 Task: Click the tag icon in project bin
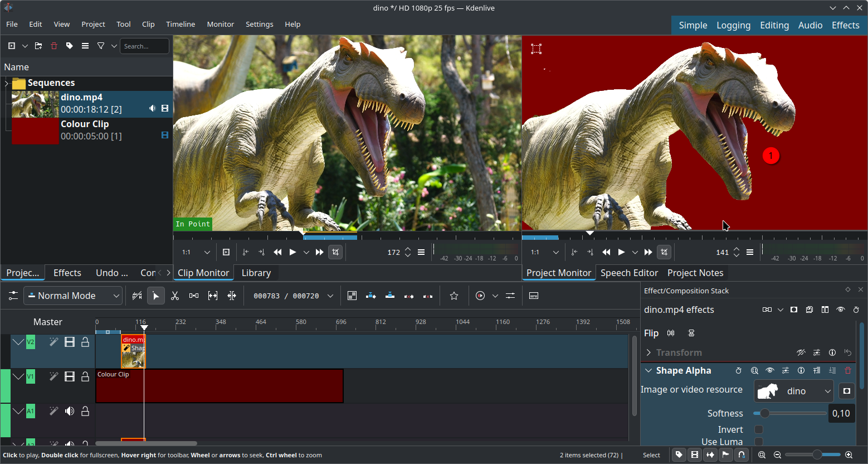[x=70, y=46]
